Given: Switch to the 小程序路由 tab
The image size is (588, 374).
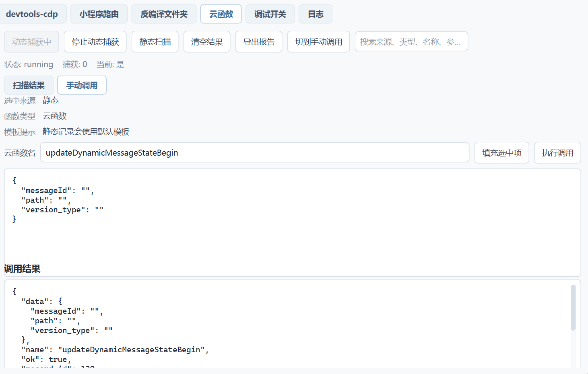Looking at the screenshot, I should pos(99,14).
